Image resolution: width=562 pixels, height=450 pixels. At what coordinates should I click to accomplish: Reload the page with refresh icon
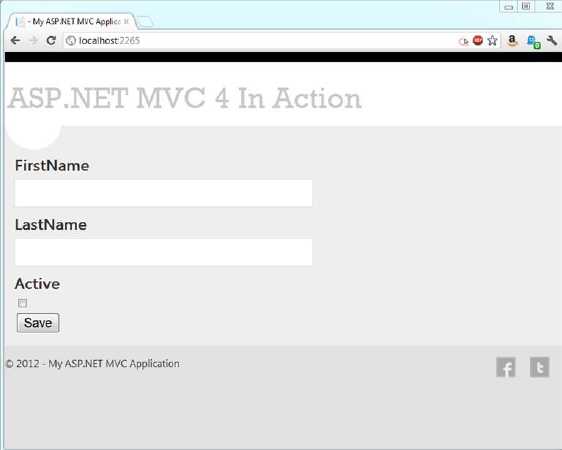pos(51,40)
